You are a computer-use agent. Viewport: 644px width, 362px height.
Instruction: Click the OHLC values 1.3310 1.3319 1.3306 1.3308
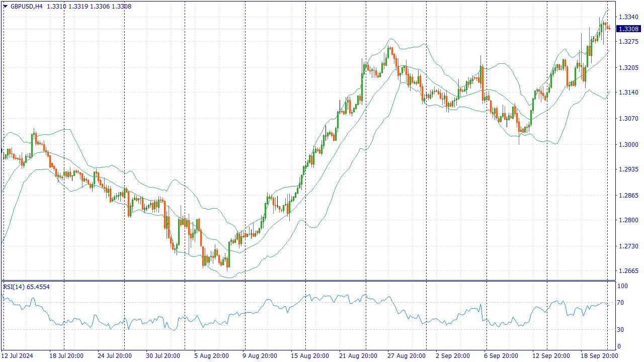coord(89,7)
